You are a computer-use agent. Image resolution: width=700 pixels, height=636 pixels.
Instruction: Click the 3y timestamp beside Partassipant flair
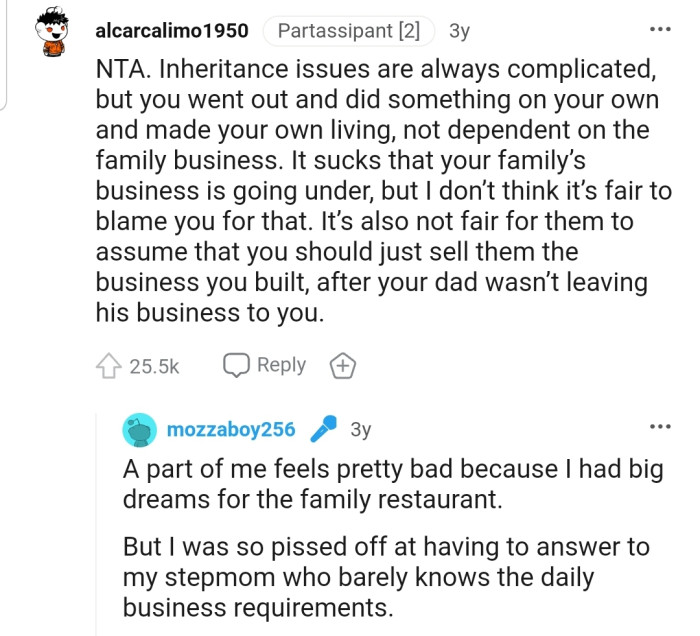coord(459,31)
